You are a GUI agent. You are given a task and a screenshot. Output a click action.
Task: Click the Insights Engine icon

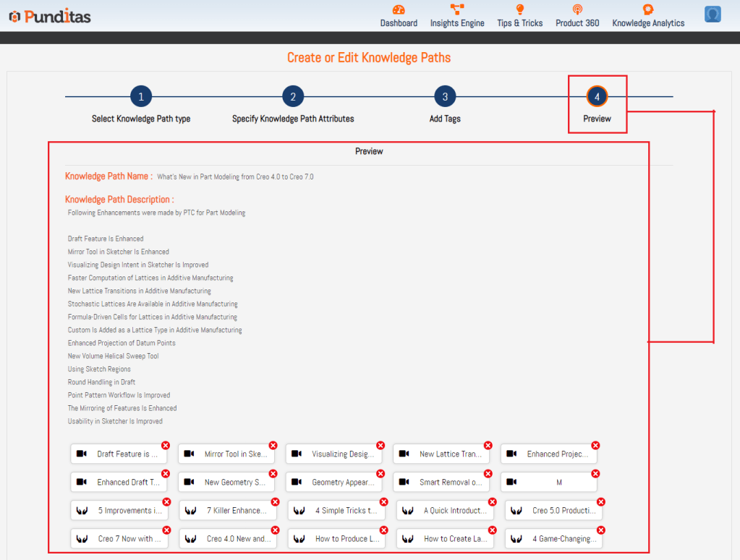[457, 10]
